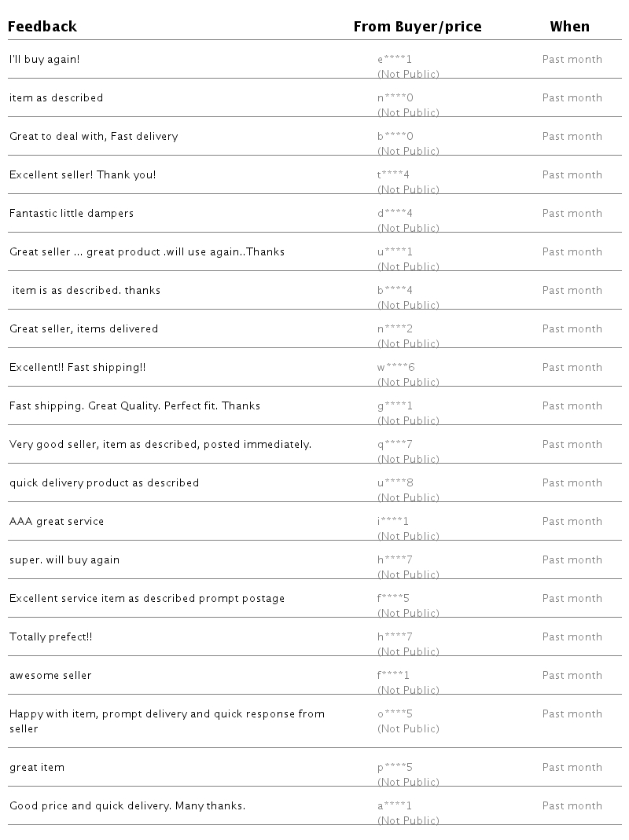The width and height of the screenshot is (629, 840).
Task: Click the Feedback column header
Action: click(x=42, y=27)
